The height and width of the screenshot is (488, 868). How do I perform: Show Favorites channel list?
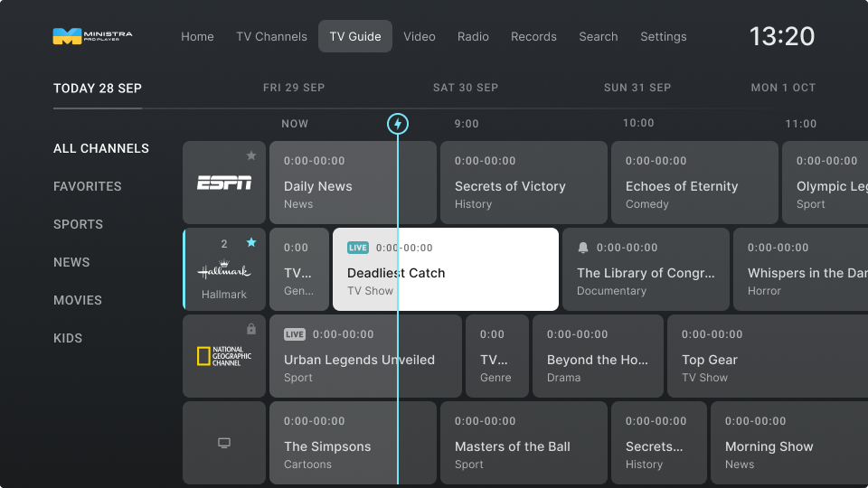click(87, 186)
